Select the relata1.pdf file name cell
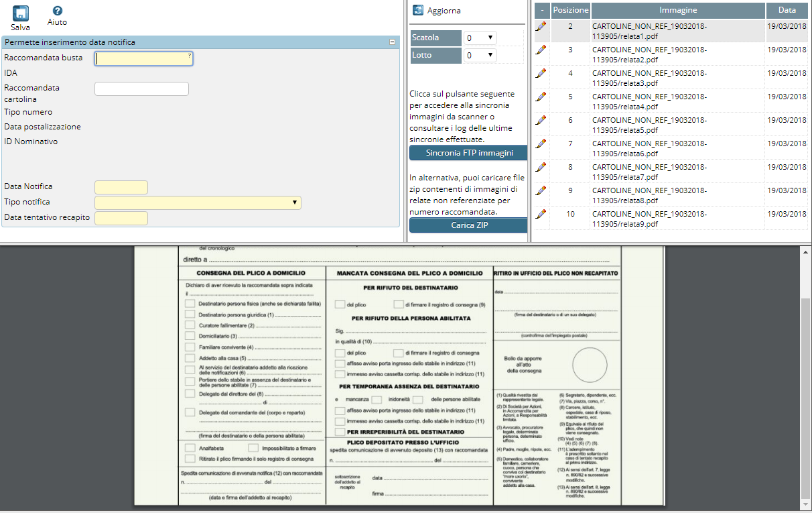Viewport: 812px width, 513px height. coord(678,32)
